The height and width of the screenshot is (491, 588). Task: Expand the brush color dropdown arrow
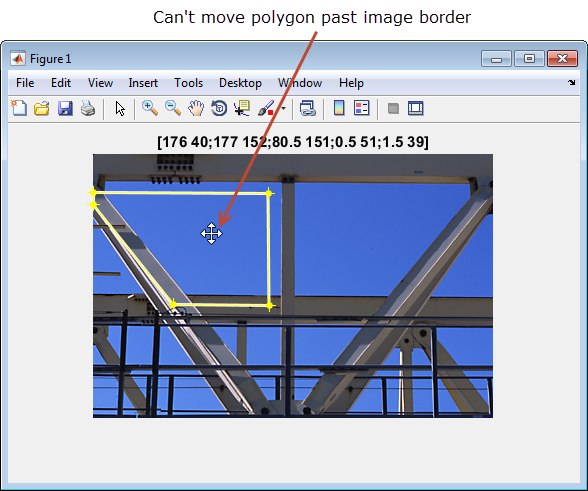pyautogui.click(x=283, y=109)
